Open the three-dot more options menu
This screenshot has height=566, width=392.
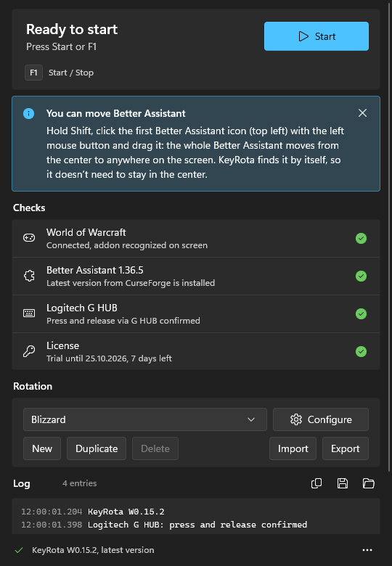point(367,550)
